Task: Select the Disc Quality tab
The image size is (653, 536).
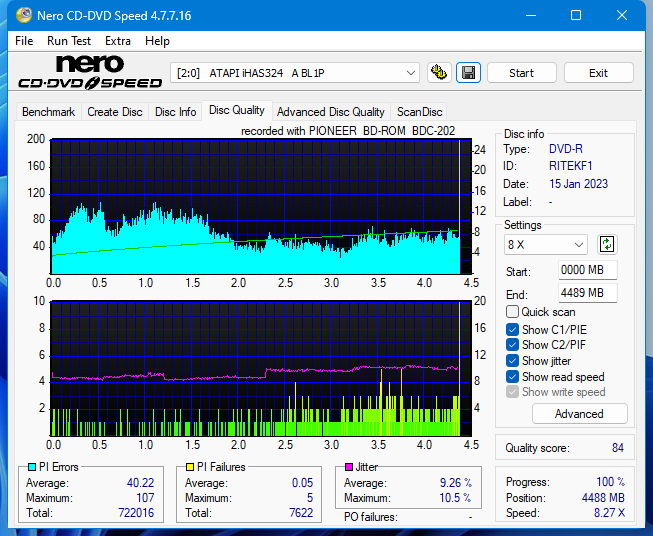Action: click(237, 110)
